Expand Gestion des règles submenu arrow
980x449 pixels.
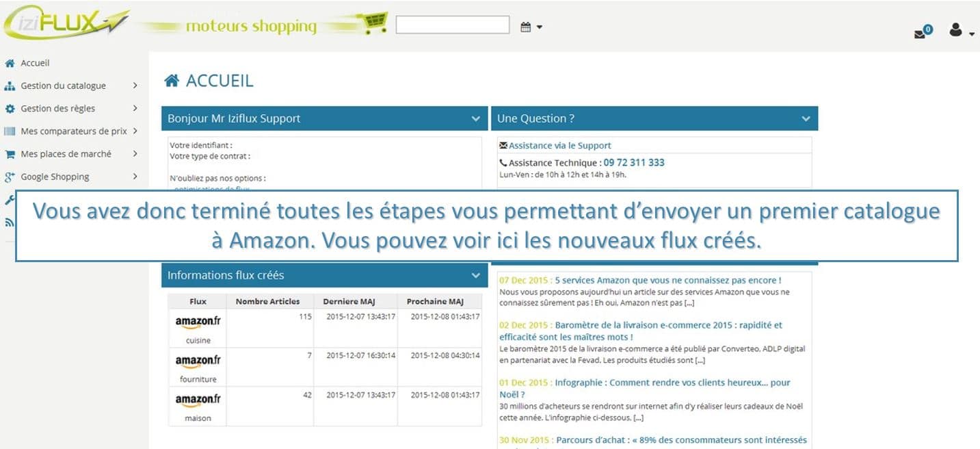135,108
